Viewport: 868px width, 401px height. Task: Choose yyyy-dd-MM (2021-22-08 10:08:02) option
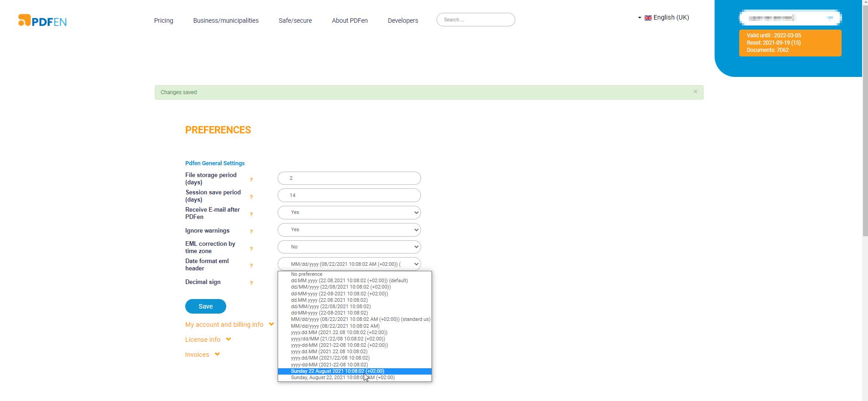coord(355,365)
